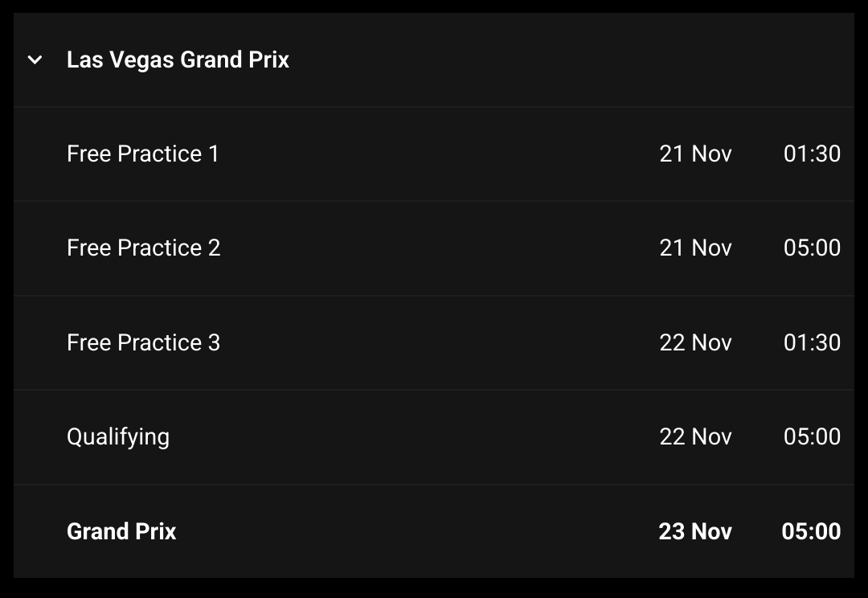Collapse the Las Vegas Grand Prix chevron
Image resolution: width=868 pixels, height=598 pixels.
(x=35, y=59)
